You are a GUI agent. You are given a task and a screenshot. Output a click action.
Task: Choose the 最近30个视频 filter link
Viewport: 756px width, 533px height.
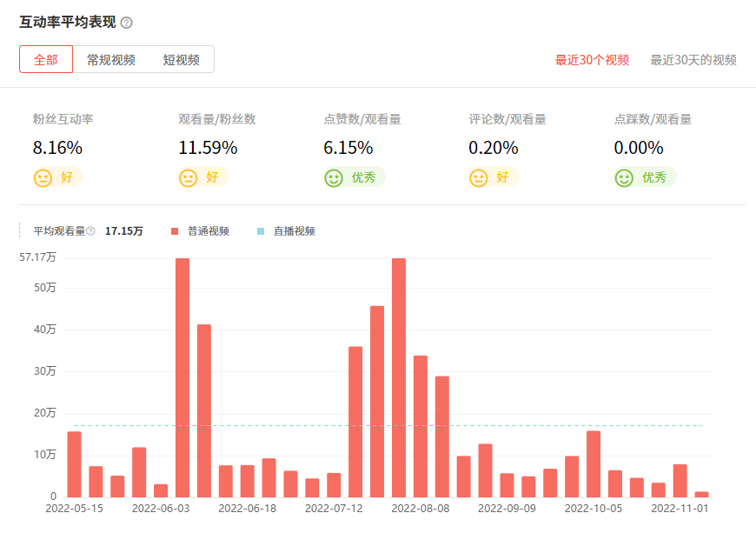pyautogui.click(x=592, y=60)
